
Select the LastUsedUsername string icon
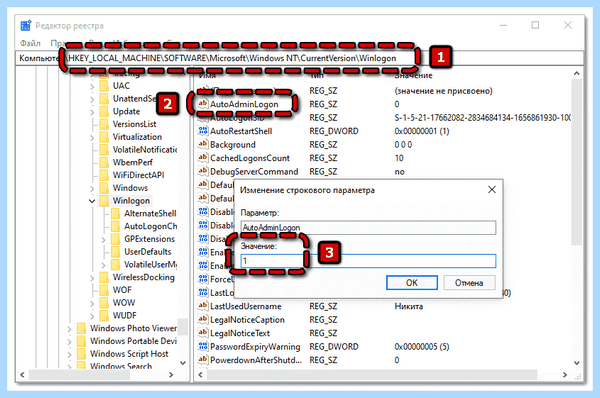click(203, 306)
